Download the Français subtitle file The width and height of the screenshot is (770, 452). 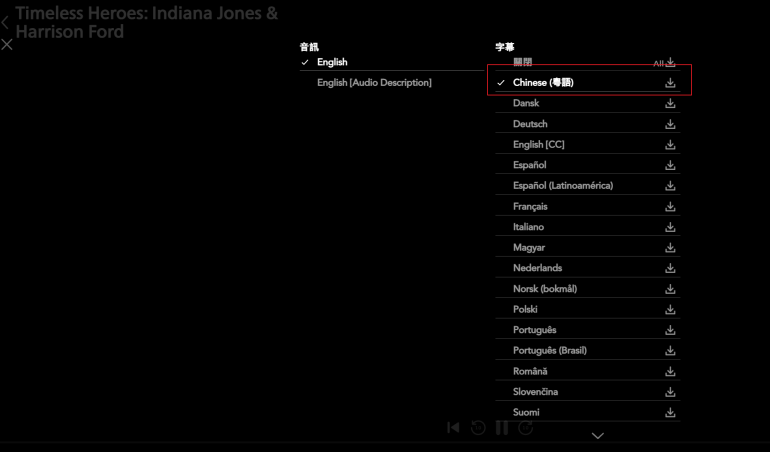click(x=670, y=207)
